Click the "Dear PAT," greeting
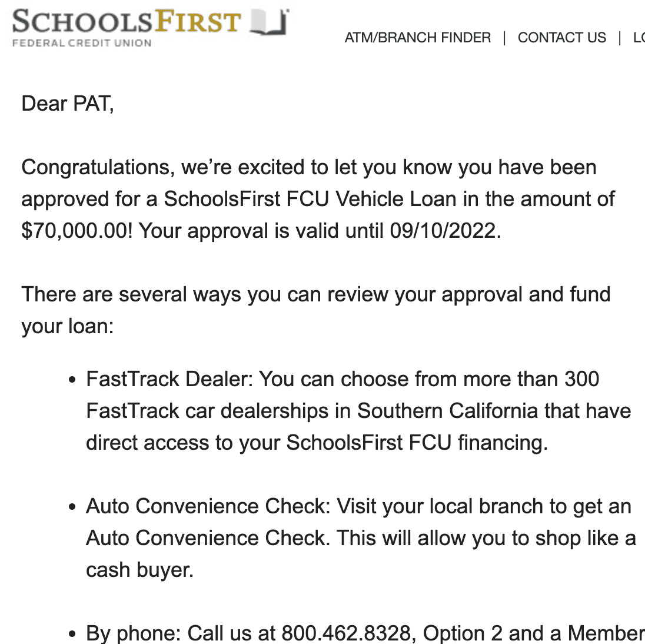This screenshot has height=644, width=645. click(x=68, y=104)
